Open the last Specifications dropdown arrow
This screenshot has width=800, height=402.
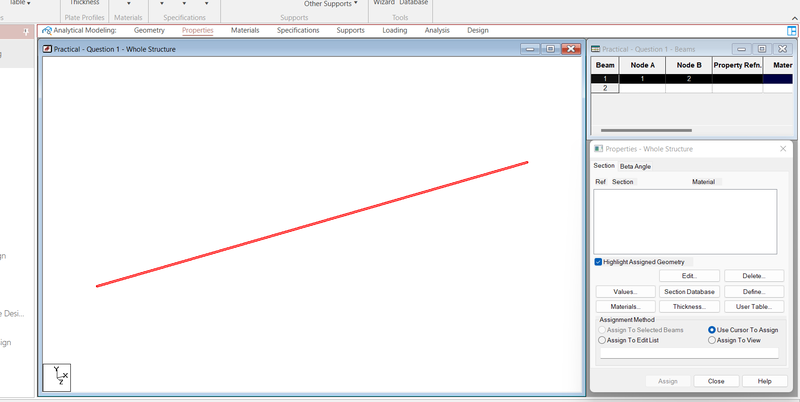[x=206, y=4]
